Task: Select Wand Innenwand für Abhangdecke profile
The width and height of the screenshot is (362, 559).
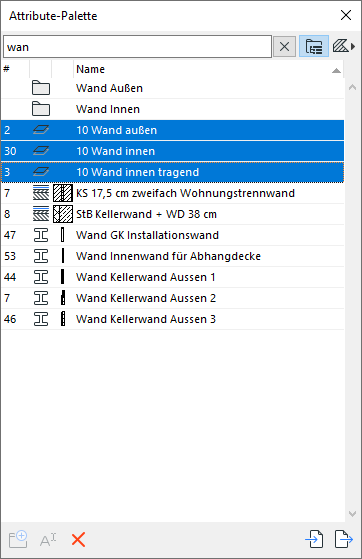Action: pyautogui.click(x=173, y=256)
